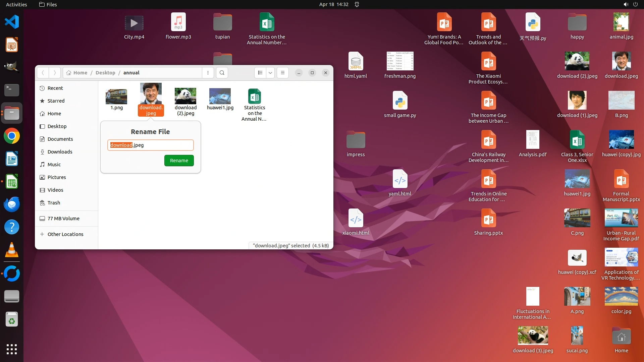Click the search icon in Files toolbar
Screen dimensions: 644x362
pyautogui.click(x=222, y=73)
